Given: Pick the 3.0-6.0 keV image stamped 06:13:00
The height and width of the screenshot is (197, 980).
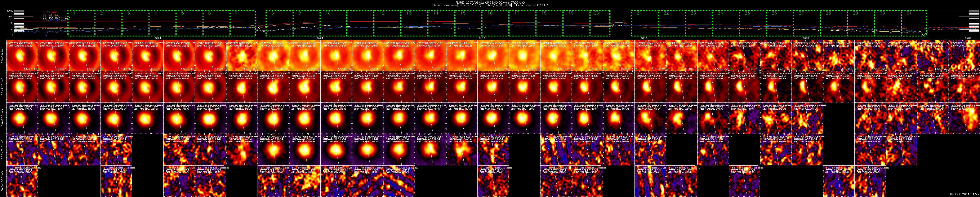Looking at the screenshot, I should (493, 56).
